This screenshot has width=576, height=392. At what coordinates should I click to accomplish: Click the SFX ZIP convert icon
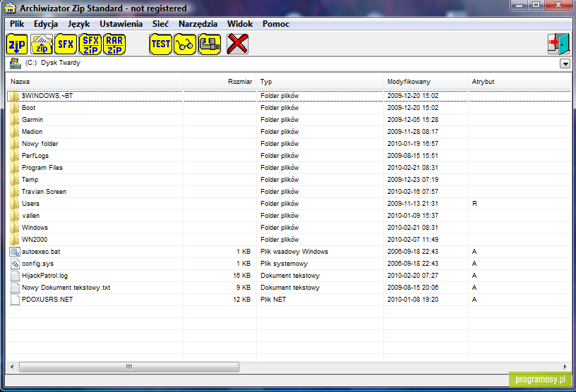click(x=90, y=44)
